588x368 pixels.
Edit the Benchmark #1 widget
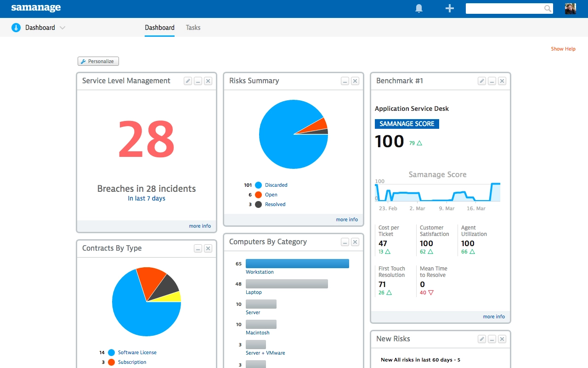click(x=482, y=81)
